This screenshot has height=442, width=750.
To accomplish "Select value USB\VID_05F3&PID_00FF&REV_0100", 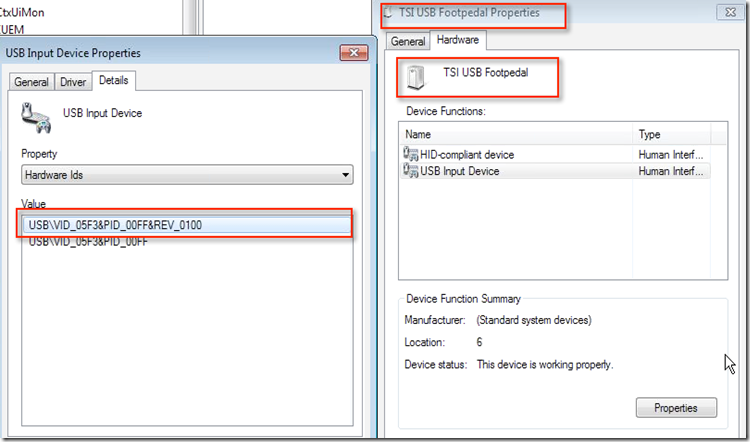I will coord(187,225).
